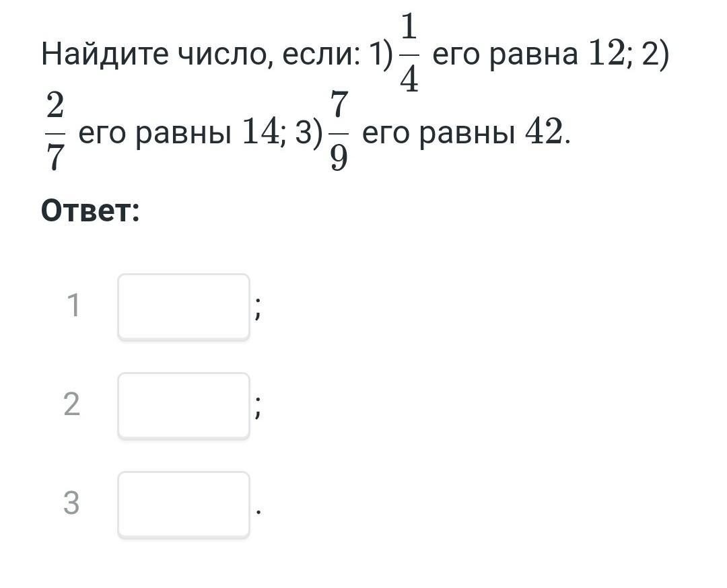Click the number 42 in the problem text
The image size is (727, 588).
(x=544, y=134)
